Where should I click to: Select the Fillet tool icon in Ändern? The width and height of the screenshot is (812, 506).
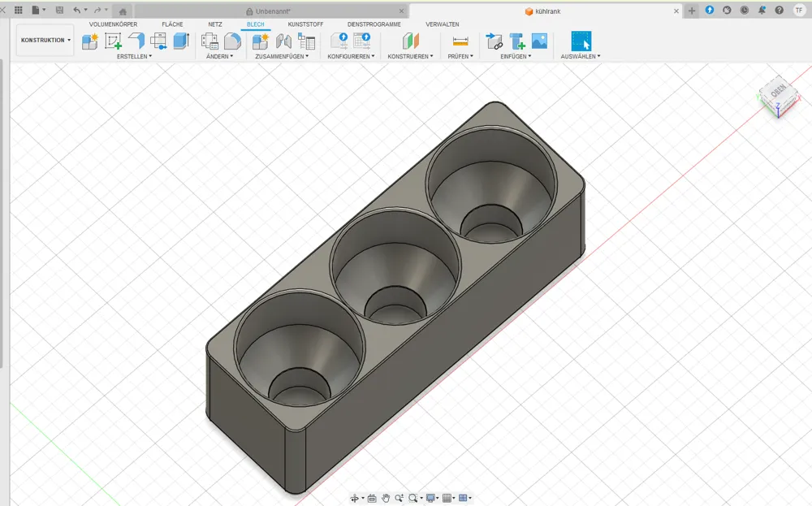(232, 41)
